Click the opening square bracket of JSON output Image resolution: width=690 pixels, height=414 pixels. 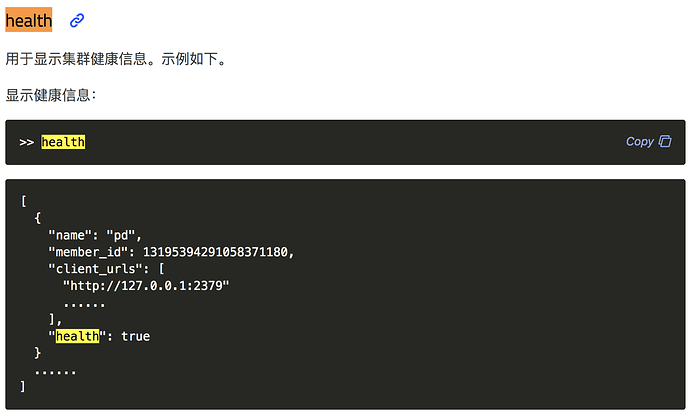[23, 200]
